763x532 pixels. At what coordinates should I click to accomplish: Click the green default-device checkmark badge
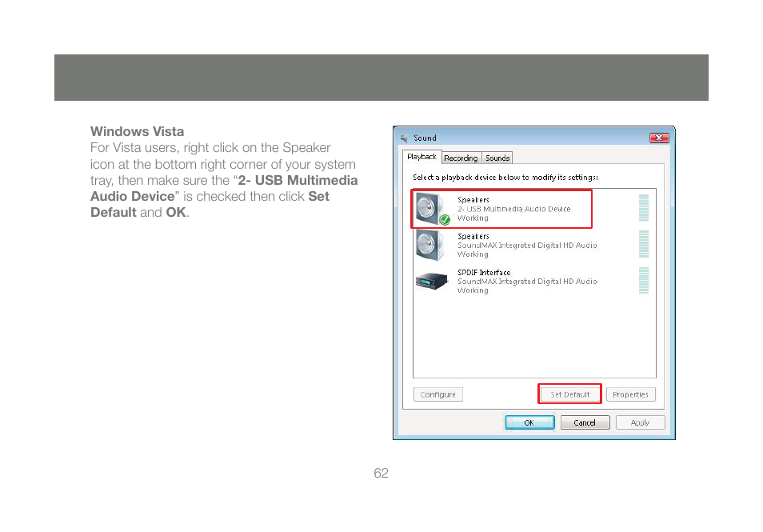point(445,220)
